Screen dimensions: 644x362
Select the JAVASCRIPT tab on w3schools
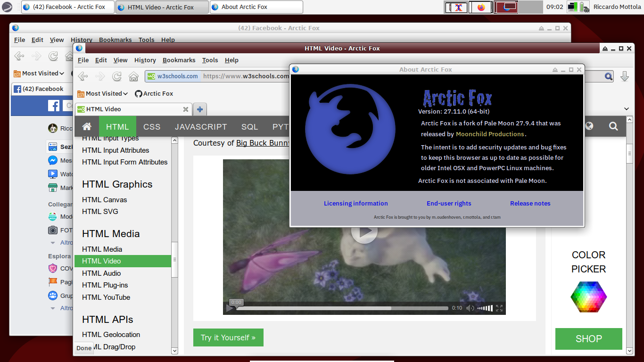point(201,126)
